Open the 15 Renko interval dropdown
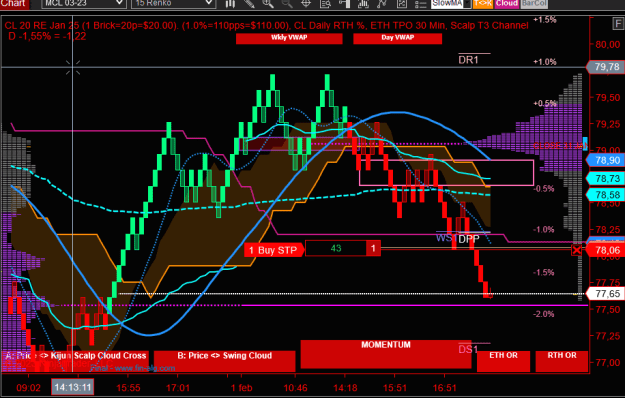The width and height of the screenshot is (625, 398). [173, 3]
